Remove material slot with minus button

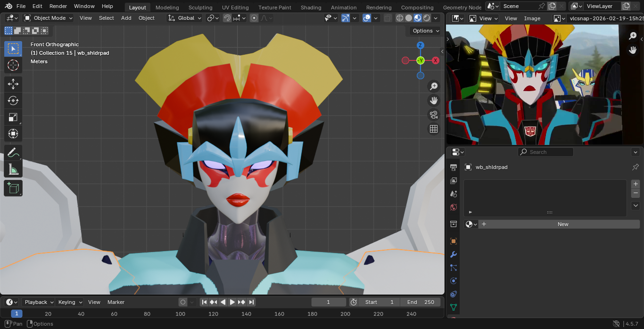click(636, 193)
